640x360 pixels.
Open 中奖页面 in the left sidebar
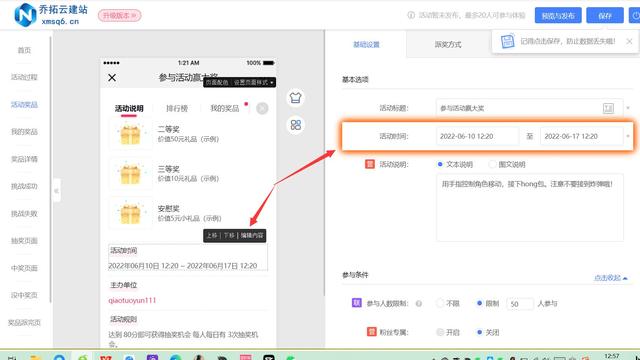(x=24, y=268)
